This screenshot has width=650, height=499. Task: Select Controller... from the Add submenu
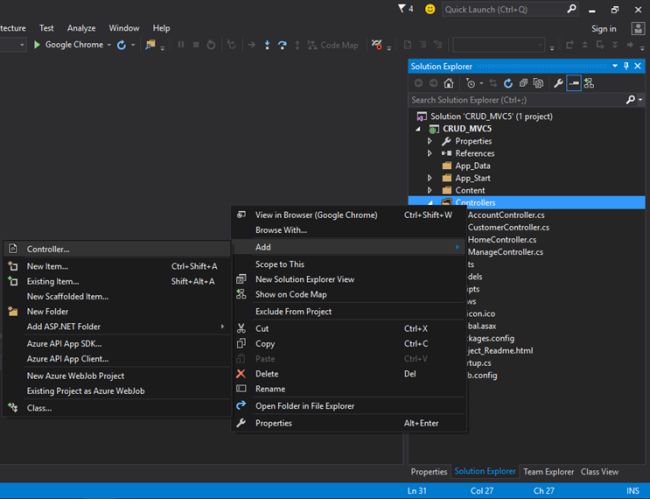tap(48, 249)
